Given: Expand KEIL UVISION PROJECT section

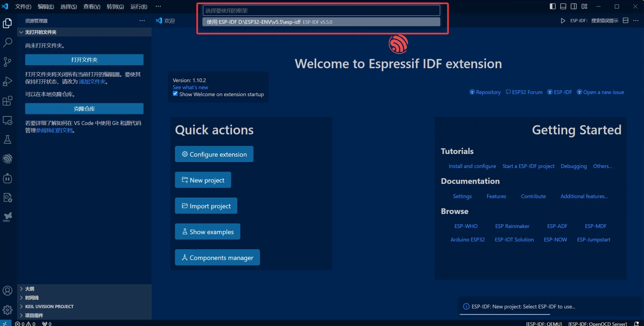Looking at the screenshot, I should [84, 306].
